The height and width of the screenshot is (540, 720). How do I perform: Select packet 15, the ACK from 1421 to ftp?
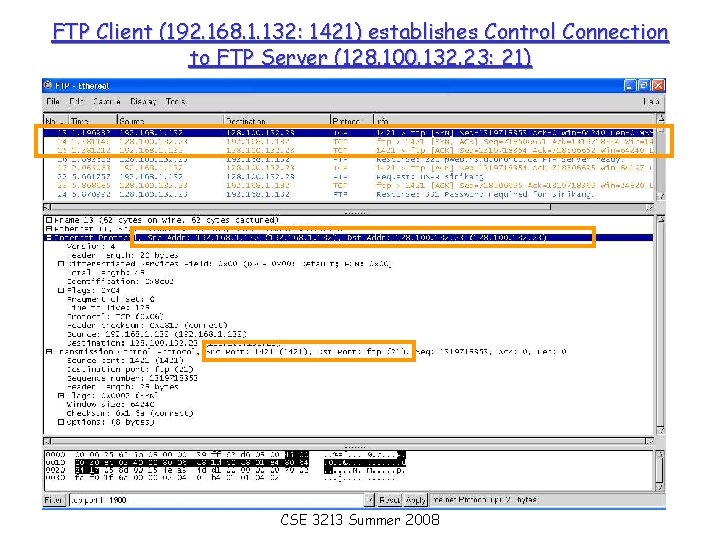(349, 150)
